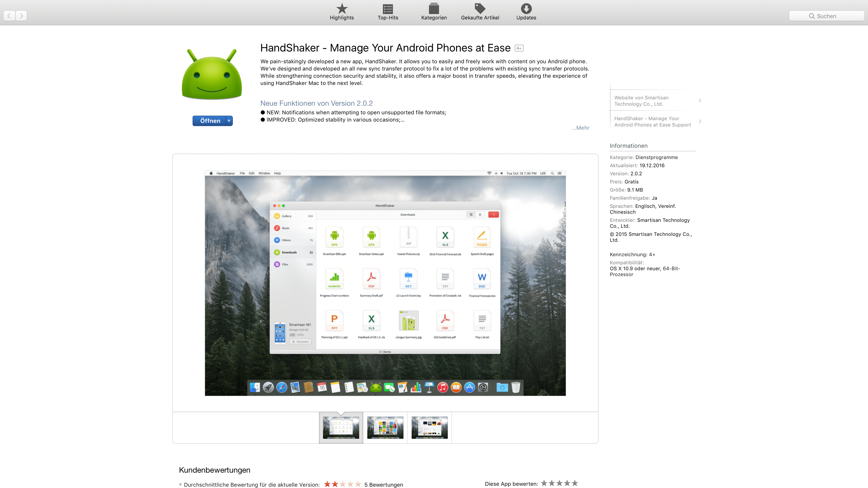868x488 pixels.
Task: Rate the app with third star
Action: coord(559,483)
